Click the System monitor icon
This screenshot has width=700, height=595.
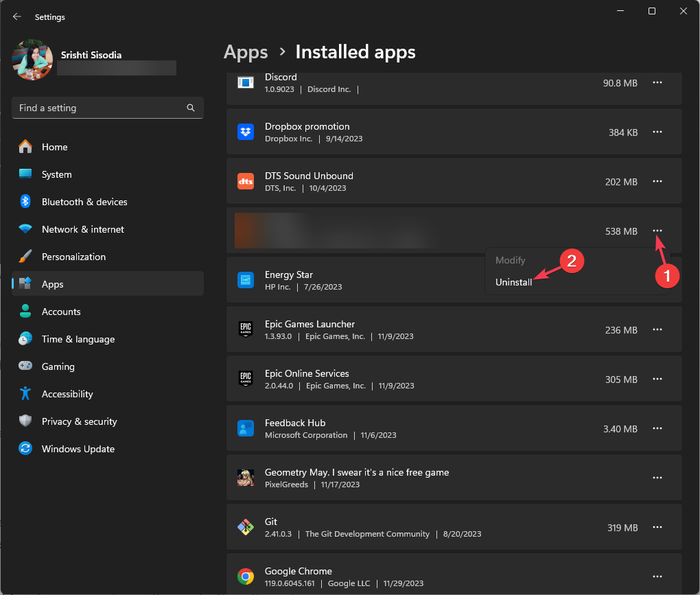coord(25,174)
